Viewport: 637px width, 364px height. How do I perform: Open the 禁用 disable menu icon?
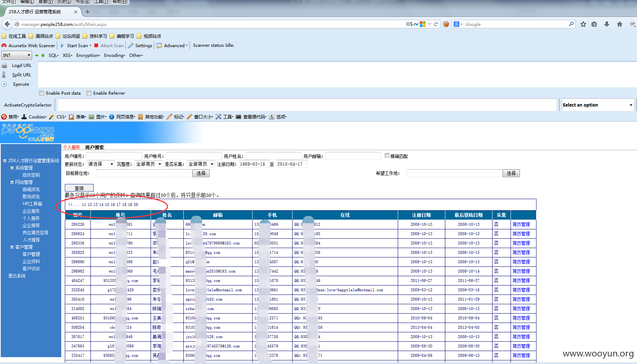[4, 117]
